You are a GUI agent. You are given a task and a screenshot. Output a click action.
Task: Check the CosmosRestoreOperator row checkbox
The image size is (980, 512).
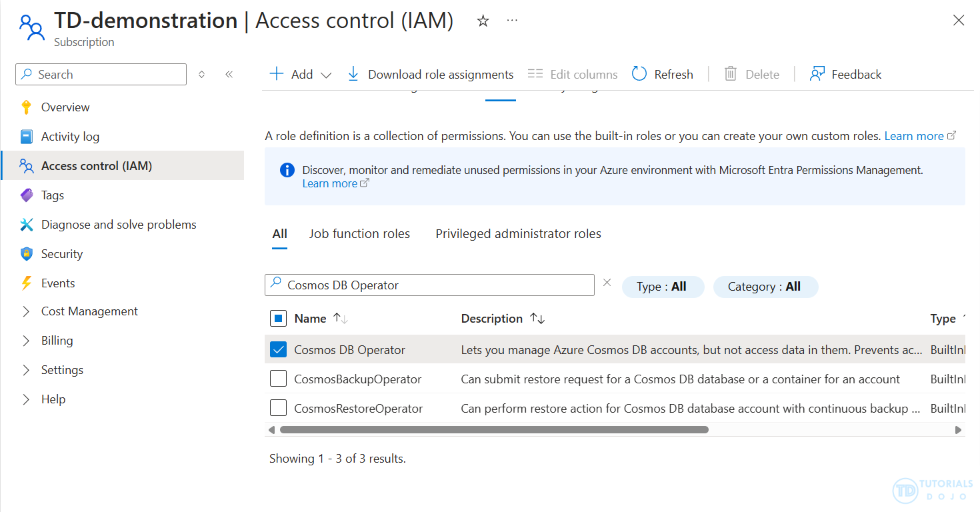point(278,409)
